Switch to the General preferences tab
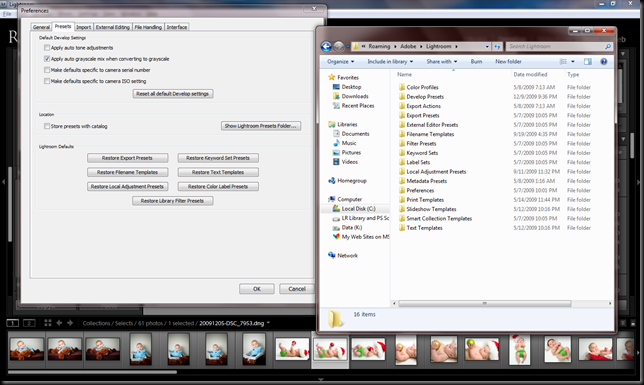Screen dimensions: 644x385 (x=41, y=27)
